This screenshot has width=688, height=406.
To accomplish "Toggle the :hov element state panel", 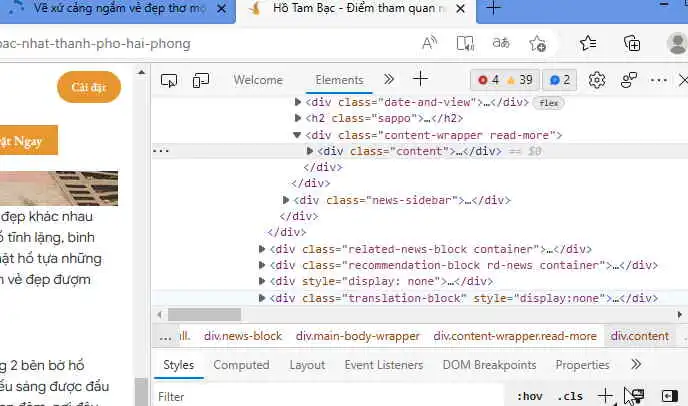I will [530, 396].
